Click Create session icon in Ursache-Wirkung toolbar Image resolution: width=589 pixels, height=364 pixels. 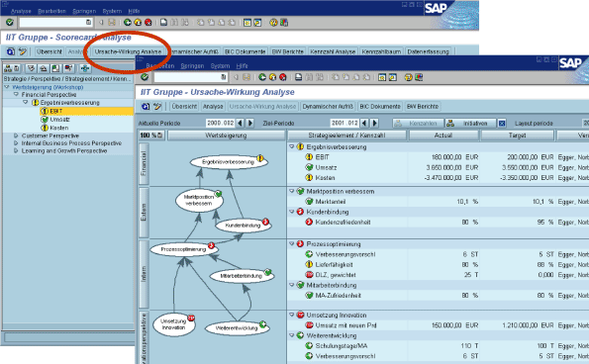pyautogui.click(x=382, y=77)
